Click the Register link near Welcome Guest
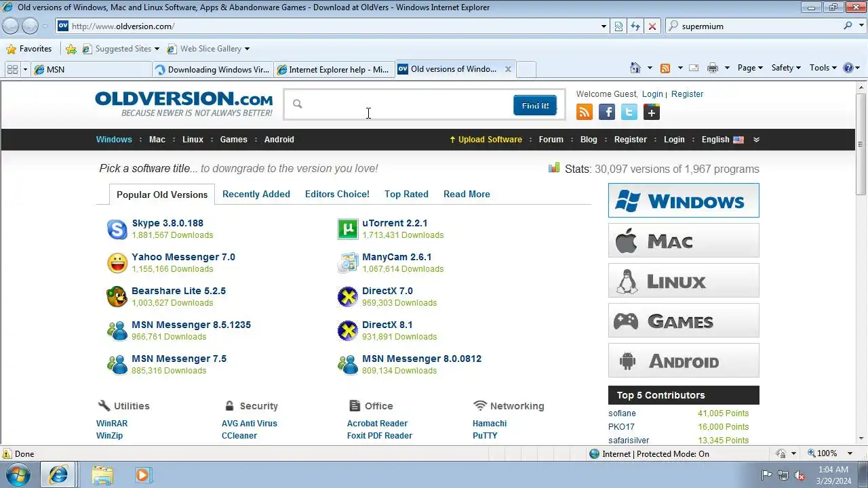Image resolution: width=868 pixels, height=488 pixels. [688, 94]
